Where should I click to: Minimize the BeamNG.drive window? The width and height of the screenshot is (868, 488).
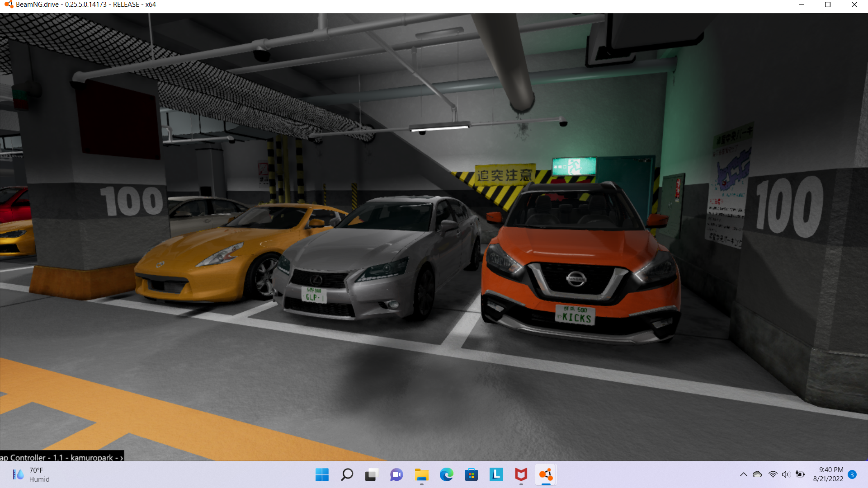(802, 5)
